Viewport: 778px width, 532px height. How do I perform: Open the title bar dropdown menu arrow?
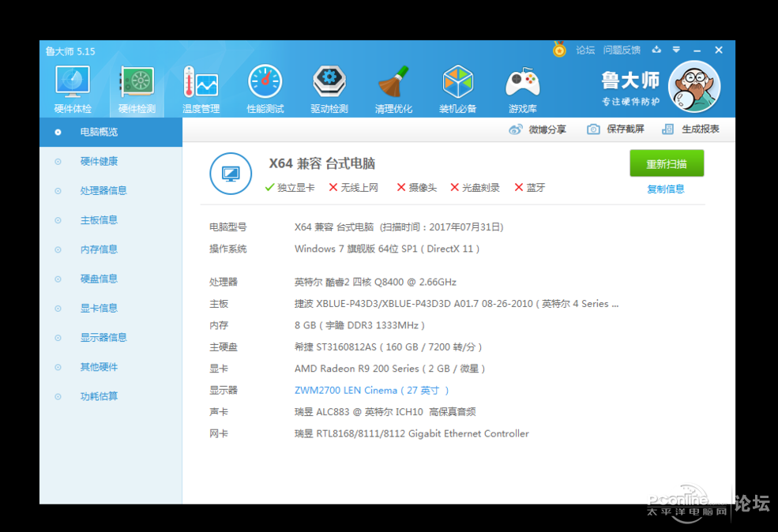coord(676,50)
